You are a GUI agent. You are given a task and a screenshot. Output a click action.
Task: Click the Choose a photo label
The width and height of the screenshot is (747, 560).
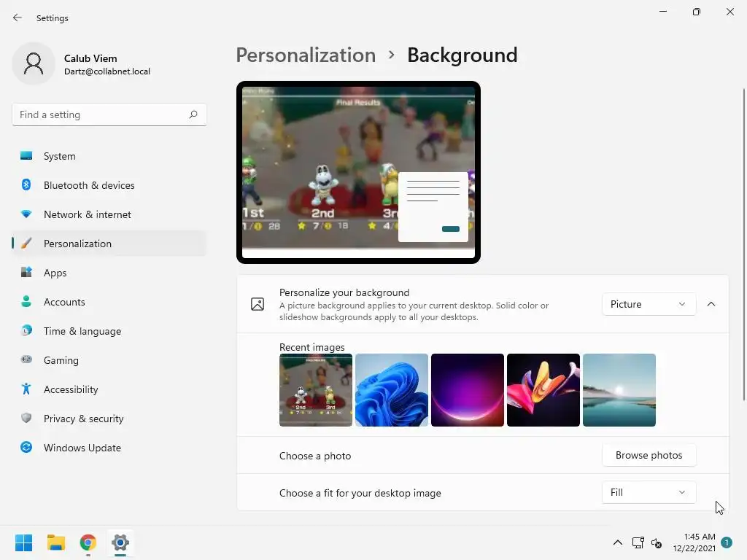315,456
